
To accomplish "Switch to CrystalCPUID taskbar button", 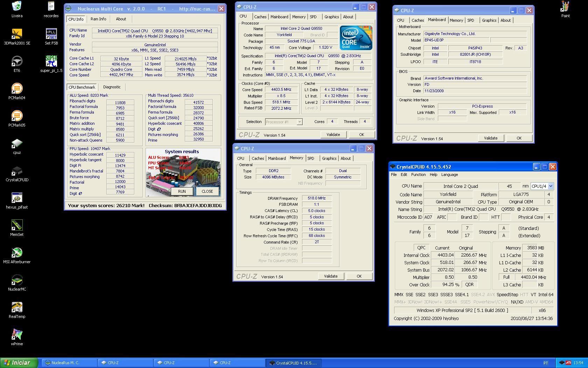I will (293, 363).
